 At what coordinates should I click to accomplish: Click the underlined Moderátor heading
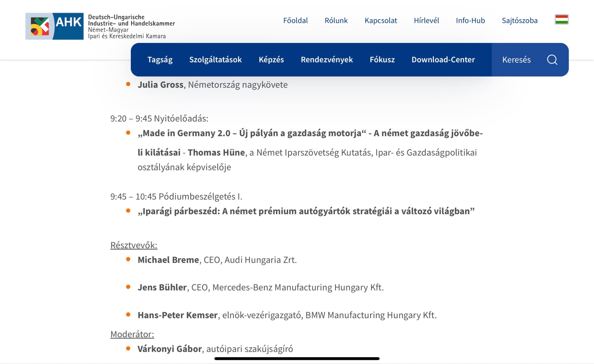[x=132, y=334]
